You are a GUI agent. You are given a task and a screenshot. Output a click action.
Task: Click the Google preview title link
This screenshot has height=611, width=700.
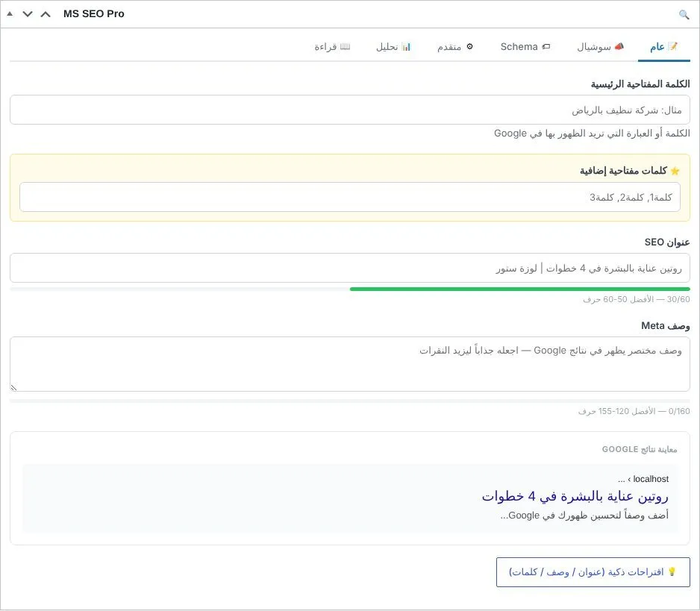click(x=575, y=496)
